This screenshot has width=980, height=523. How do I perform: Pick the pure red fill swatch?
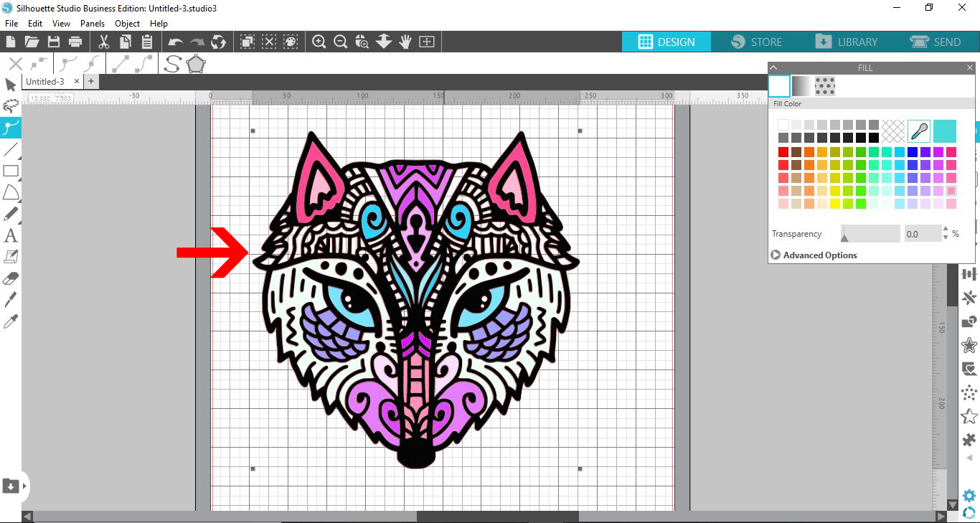click(x=783, y=152)
